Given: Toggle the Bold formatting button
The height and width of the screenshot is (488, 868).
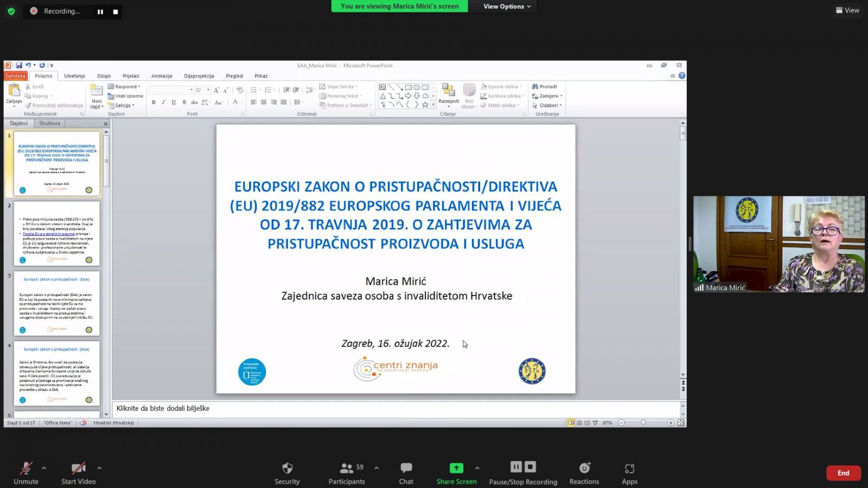Looking at the screenshot, I should (x=154, y=102).
